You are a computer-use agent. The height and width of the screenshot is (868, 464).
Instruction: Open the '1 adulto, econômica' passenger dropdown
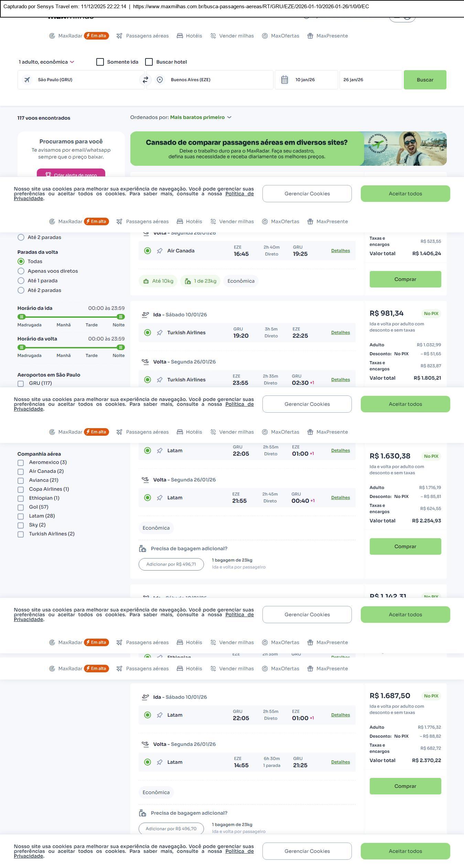46,62
